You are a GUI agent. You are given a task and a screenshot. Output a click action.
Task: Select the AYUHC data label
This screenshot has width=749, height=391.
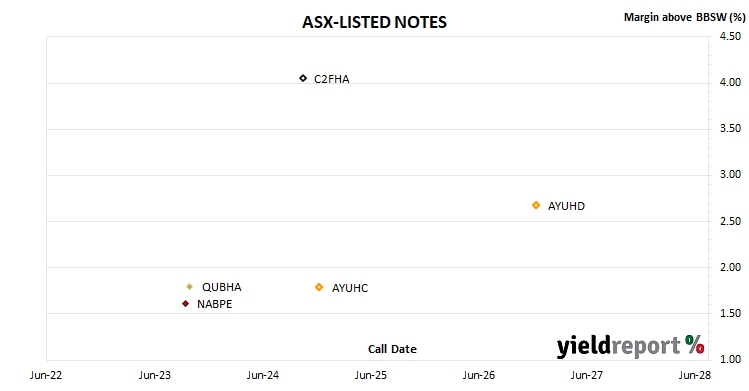pos(350,288)
